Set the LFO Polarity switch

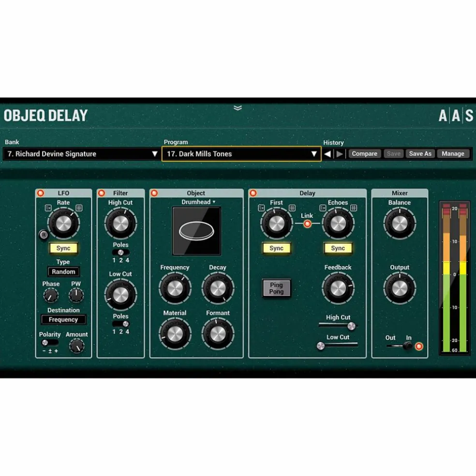coord(50,343)
